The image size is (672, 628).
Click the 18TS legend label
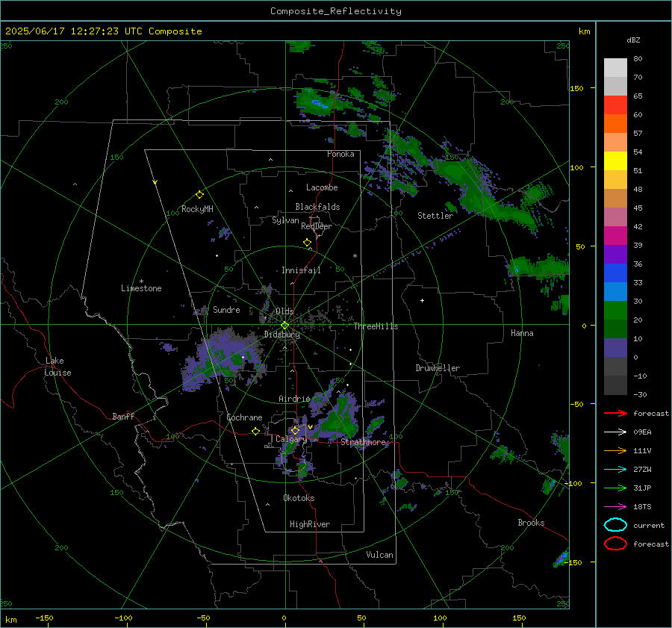tap(642, 507)
